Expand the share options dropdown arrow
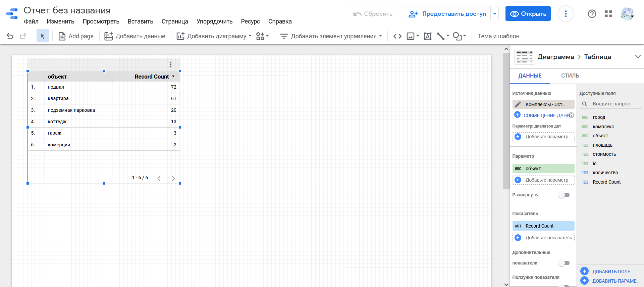The image size is (644, 287). click(494, 14)
